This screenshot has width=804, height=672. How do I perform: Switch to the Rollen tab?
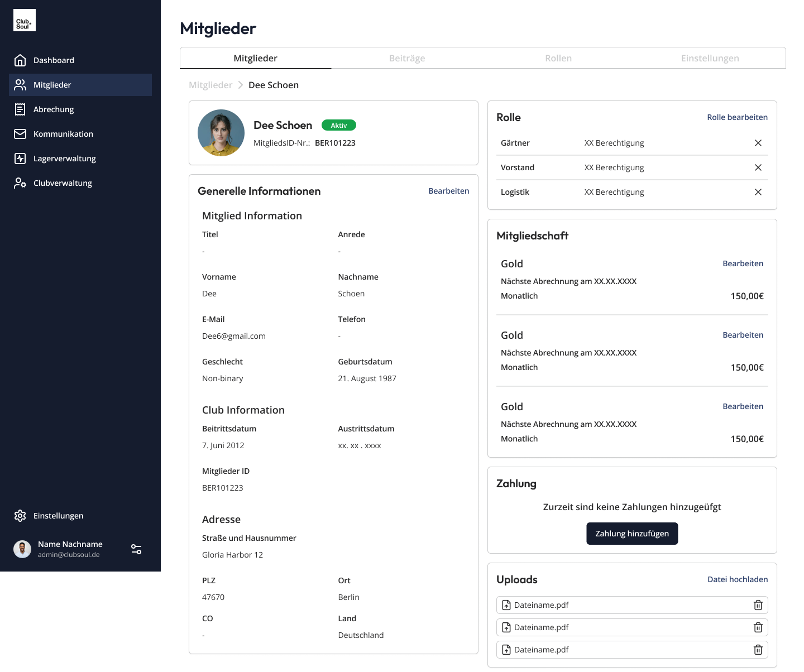click(x=558, y=58)
